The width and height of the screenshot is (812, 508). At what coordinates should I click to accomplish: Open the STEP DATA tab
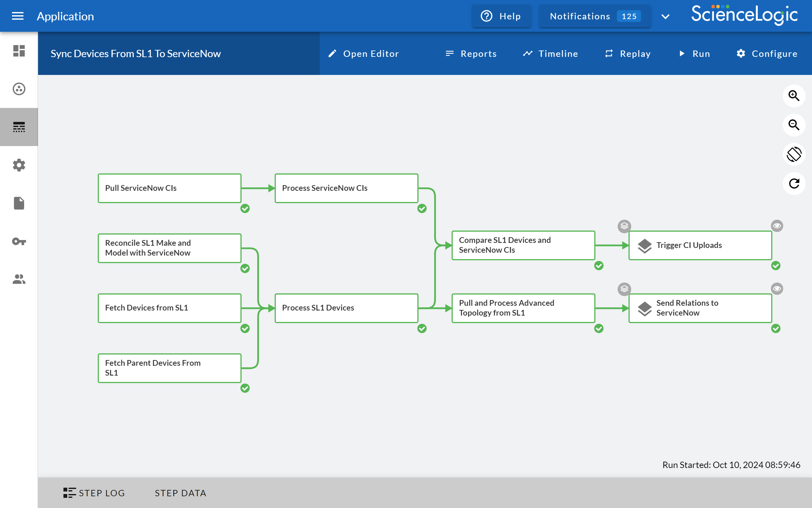point(180,493)
